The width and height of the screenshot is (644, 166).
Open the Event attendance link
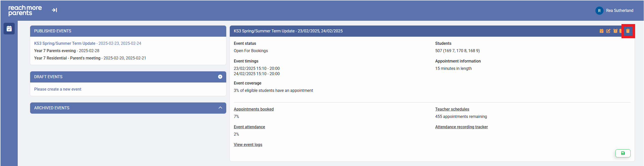(x=249, y=127)
